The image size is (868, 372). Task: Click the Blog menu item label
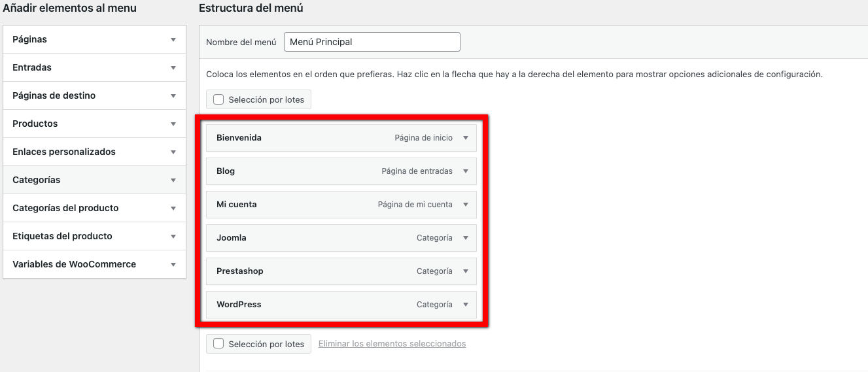point(226,171)
